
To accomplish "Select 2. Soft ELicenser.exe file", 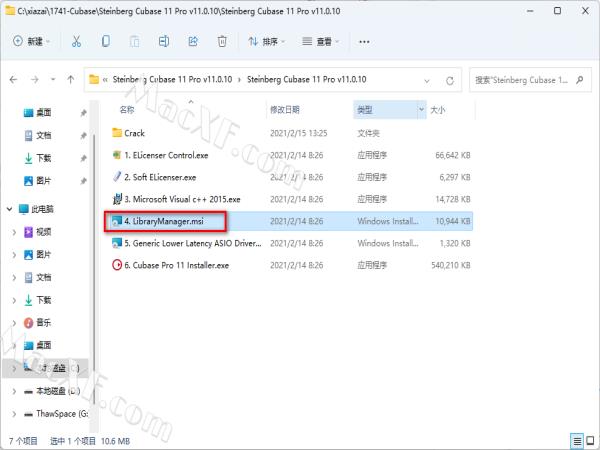I will [160, 177].
